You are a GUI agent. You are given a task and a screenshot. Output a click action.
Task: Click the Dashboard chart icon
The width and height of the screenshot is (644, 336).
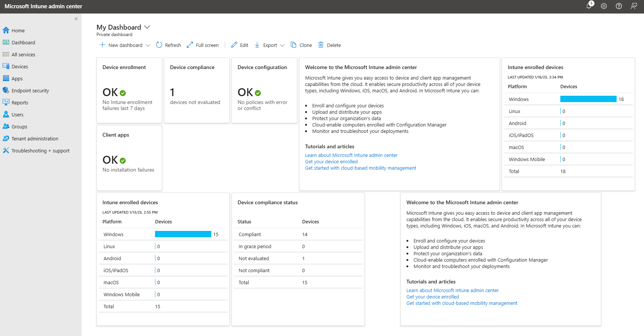6,42
